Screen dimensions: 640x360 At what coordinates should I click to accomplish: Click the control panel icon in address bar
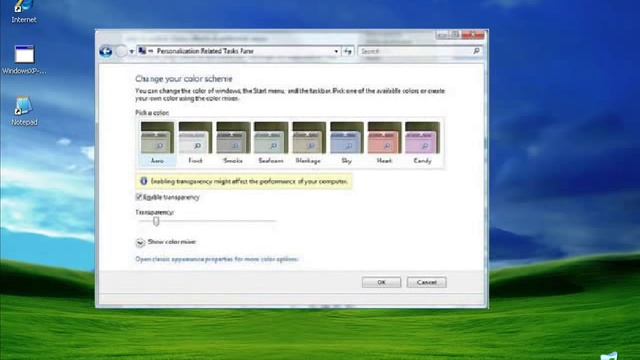[x=142, y=51]
